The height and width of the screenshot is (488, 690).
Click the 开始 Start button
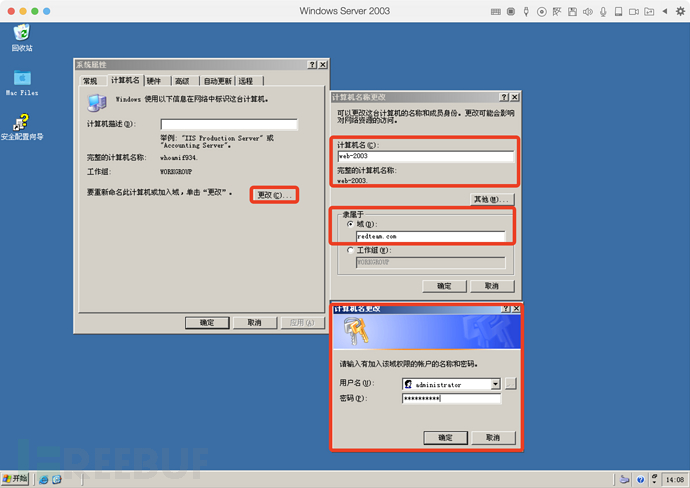(15, 479)
